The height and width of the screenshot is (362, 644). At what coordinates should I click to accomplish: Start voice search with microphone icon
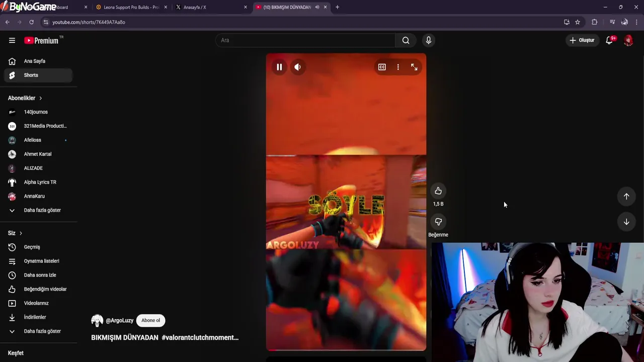click(428, 40)
